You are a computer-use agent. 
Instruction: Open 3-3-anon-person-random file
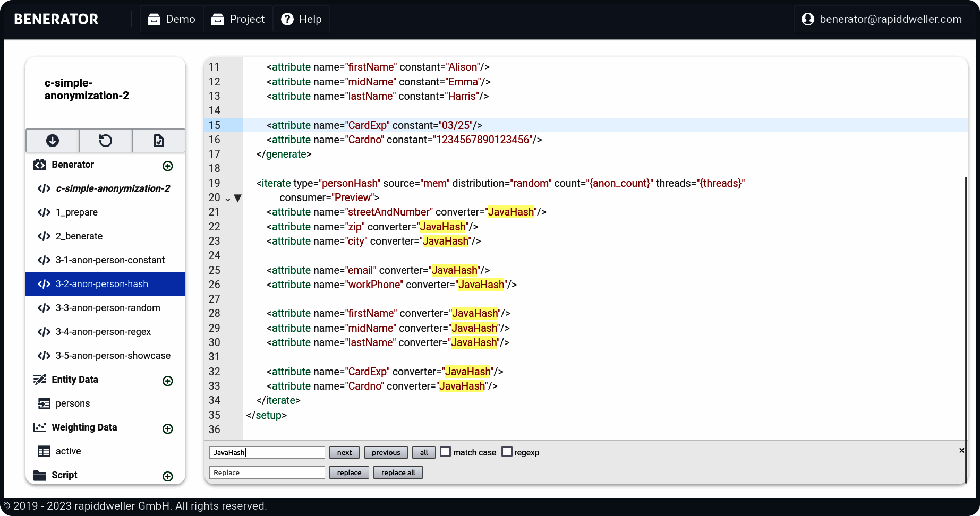tap(107, 308)
